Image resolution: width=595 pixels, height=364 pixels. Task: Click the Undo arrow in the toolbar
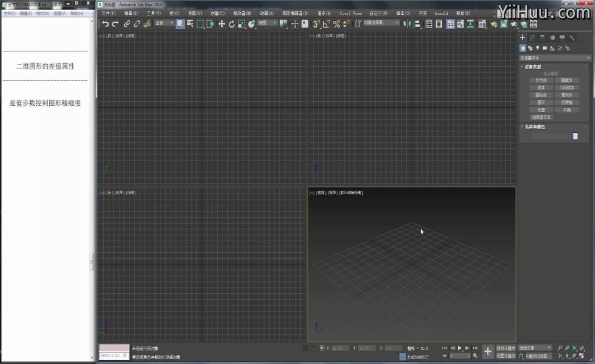click(x=105, y=24)
